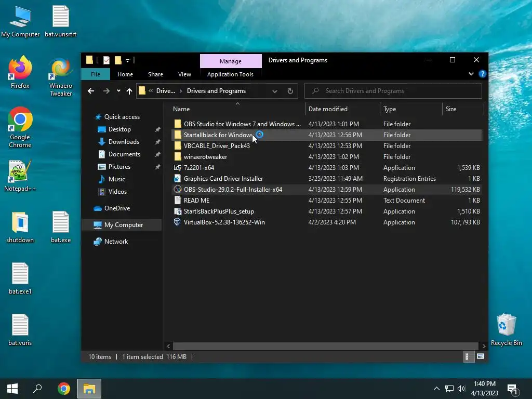The image size is (532, 399).
Task: Show hidden tray icons chevron
Action: 436,389
